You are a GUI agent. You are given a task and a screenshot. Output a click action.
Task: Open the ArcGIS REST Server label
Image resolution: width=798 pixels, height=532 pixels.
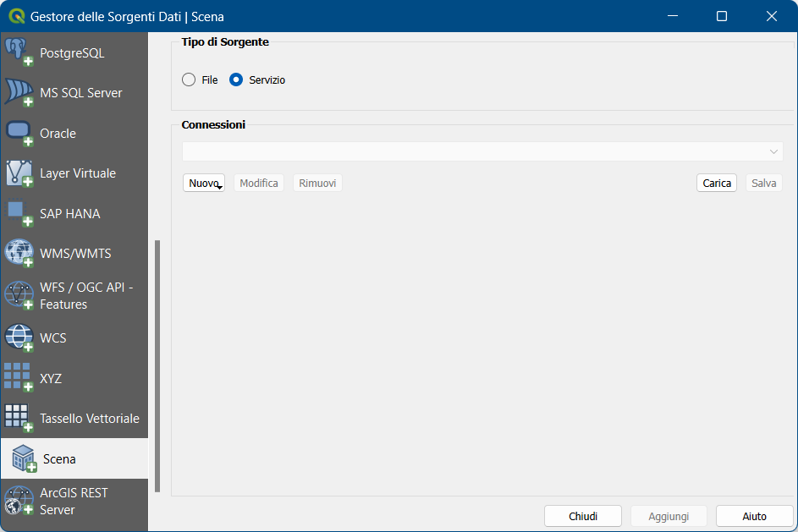pos(74,502)
